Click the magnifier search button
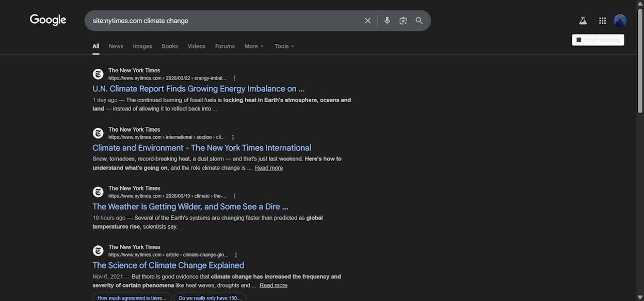The width and height of the screenshot is (644, 301). 419,21
